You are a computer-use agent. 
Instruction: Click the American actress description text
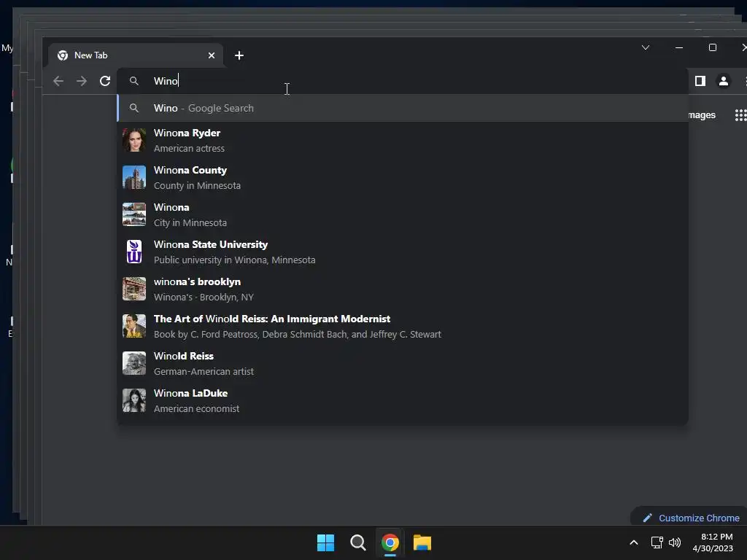[x=189, y=149]
